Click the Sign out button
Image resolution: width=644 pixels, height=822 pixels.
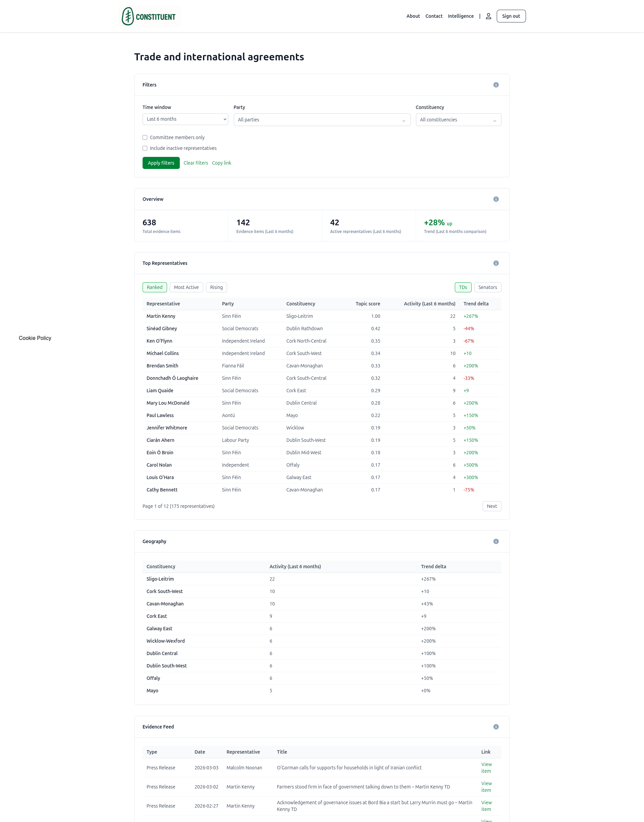coord(511,16)
